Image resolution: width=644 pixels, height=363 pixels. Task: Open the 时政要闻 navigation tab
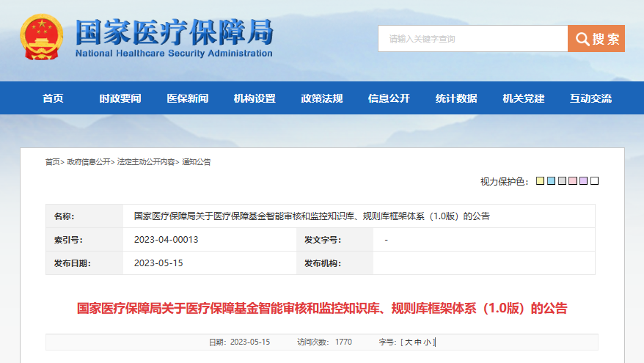120,98
